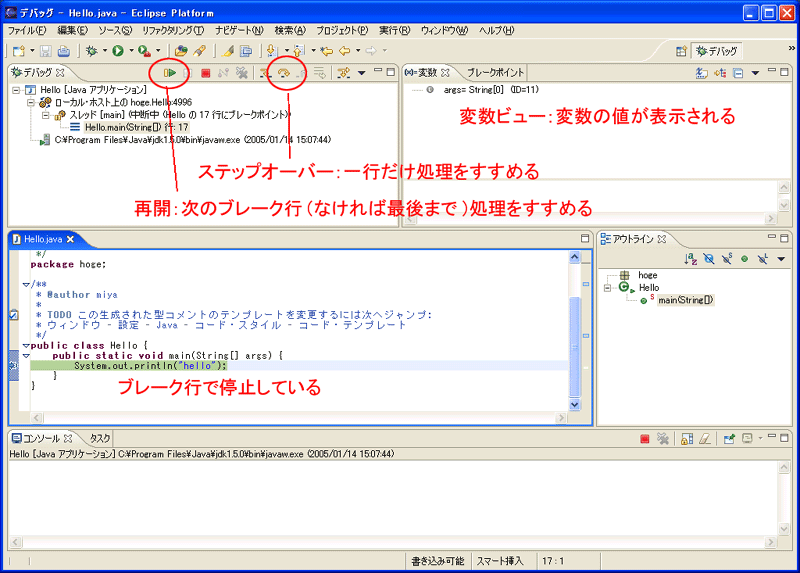
Task: Switch to the タスク tab
Action: click(x=100, y=438)
